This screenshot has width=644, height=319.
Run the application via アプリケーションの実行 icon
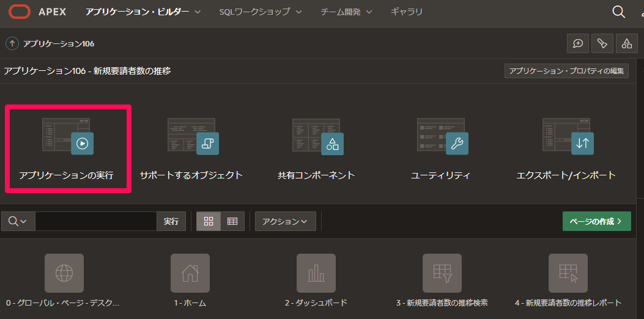(x=68, y=136)
